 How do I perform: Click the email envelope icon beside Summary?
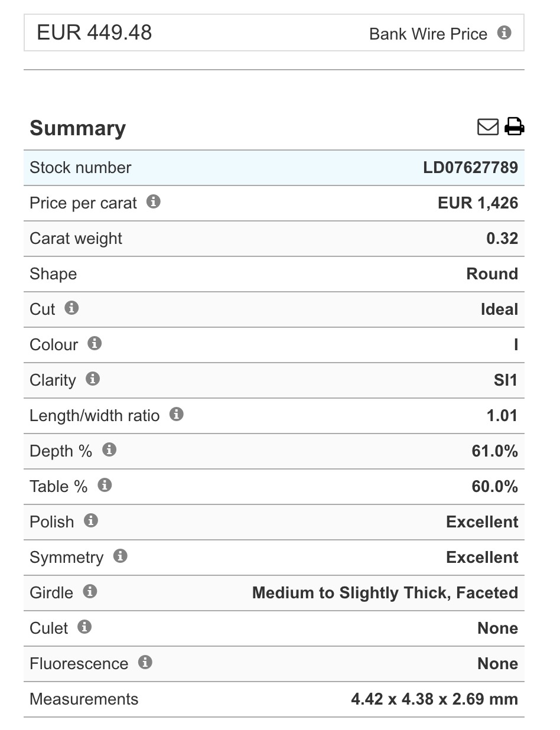(488, 127)
